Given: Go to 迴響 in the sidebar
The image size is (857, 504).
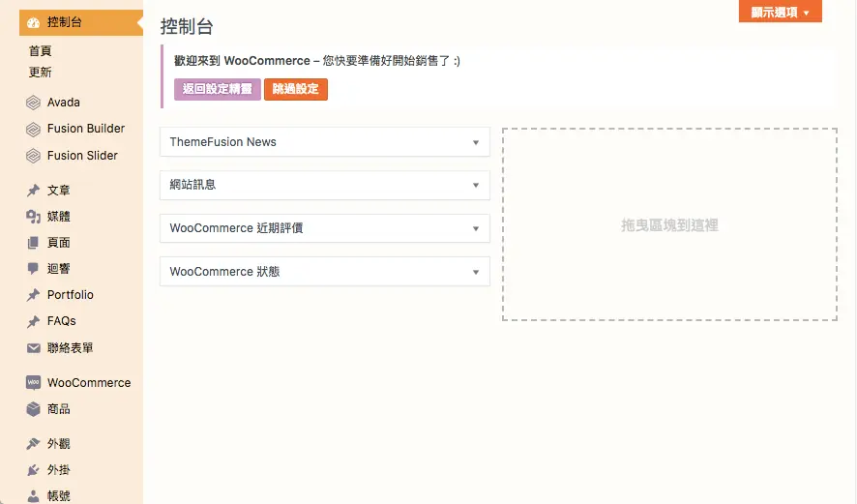Looking at the screenshot, I should (x=58, y=268).
